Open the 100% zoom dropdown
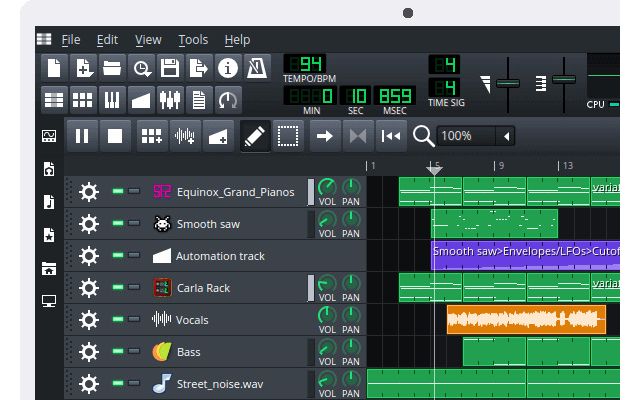This screenshot has height=400, width=640. [x=476, y=136]
